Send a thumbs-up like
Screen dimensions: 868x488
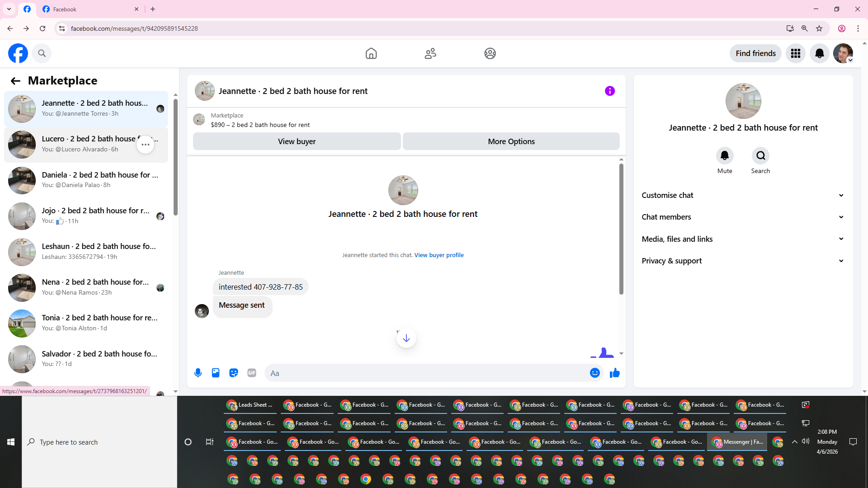[615, 373]
